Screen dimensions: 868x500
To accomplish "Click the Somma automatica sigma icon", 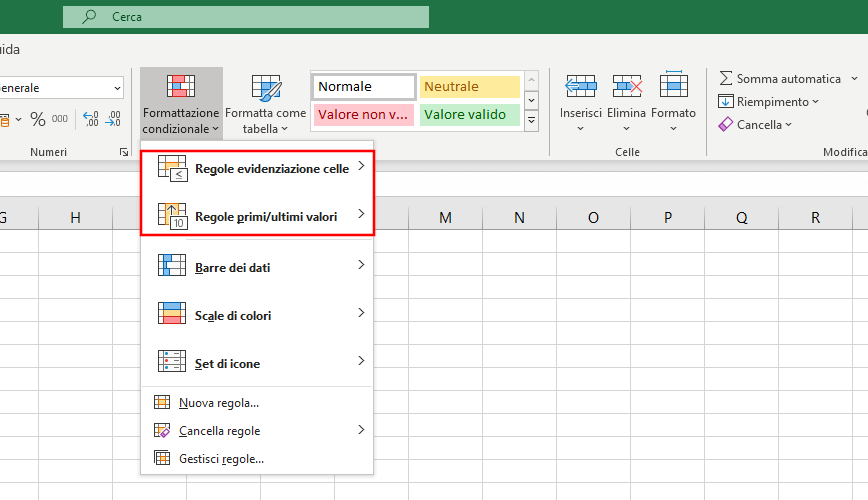I will (725, 78).
